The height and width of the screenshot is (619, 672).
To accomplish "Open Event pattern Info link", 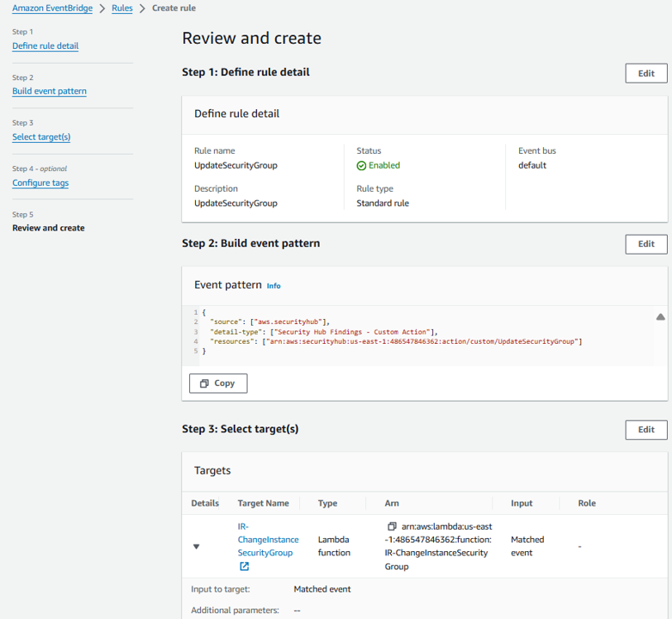I will pyautogui.click(x=273, y=286).
